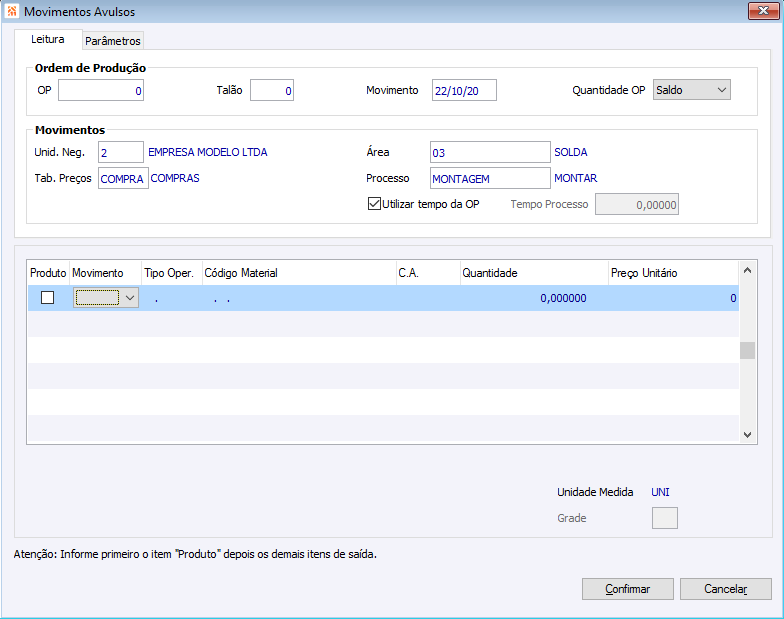This screenshot has width=784, height=619.
Task: Open the Quantidade OP Saldo dropdown
Action: pos(692,90)
